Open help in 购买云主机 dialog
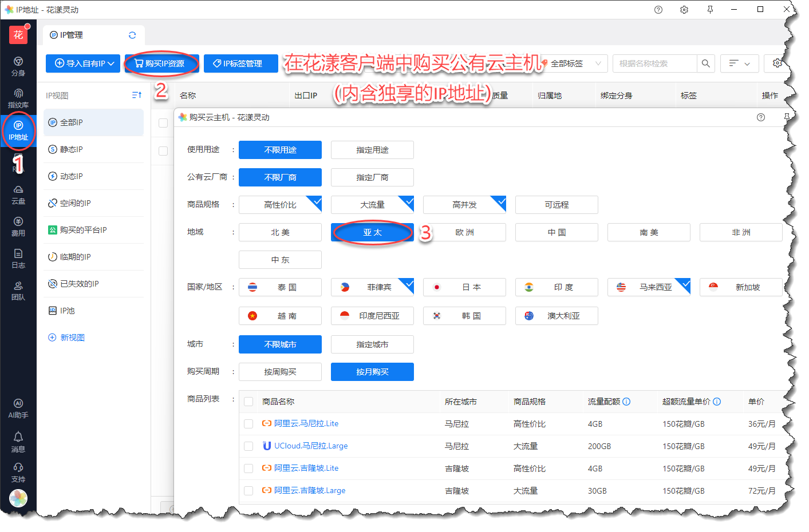Image resolution: width=809 pixels, height=532 pixels. tap(761, 117)
